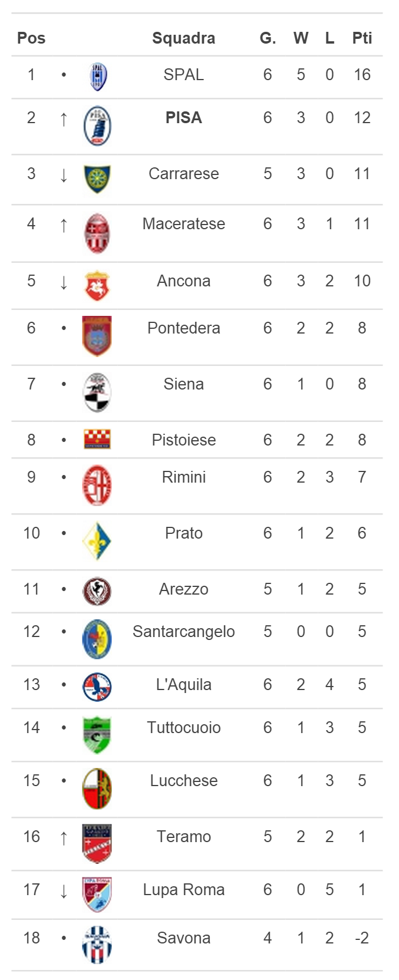Click the Pos column header
399x980 pixels.
[31, 38]
